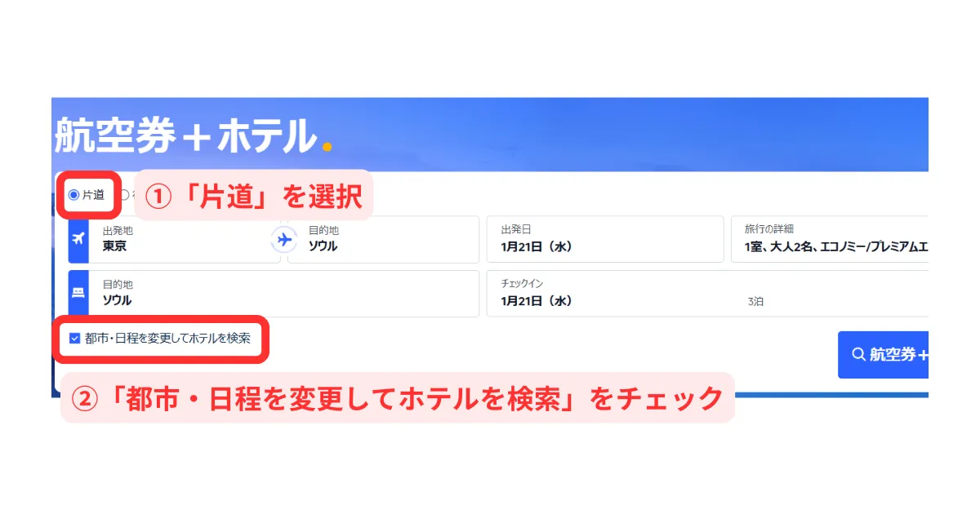This screenshot has height=514, width=980.
Task: Select the partially hidden second trip-type radio
Action: pyautogui.click(x=125, y=195)
